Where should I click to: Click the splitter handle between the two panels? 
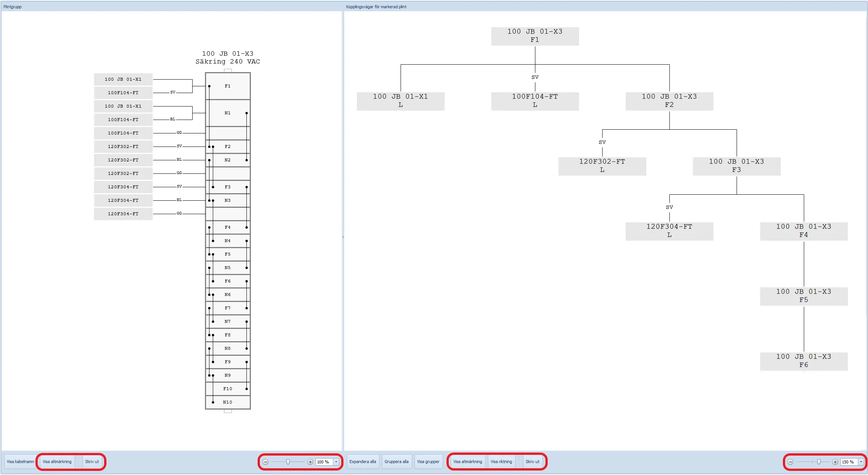(x=343, y=237)
